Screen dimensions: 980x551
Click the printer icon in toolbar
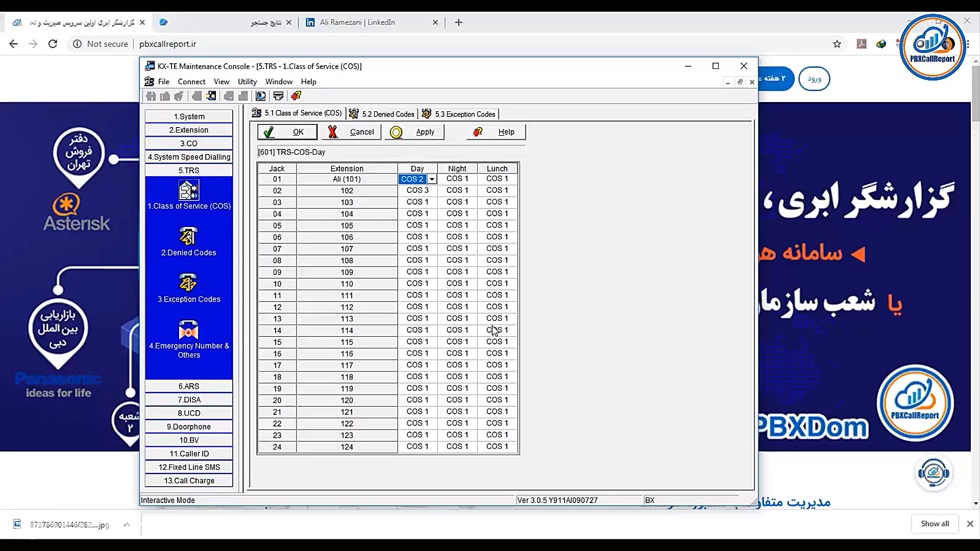[x=278, y=96]
